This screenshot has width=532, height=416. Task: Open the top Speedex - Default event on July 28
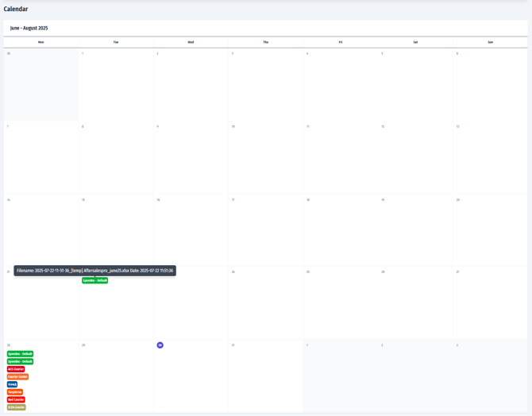[21, 354]
